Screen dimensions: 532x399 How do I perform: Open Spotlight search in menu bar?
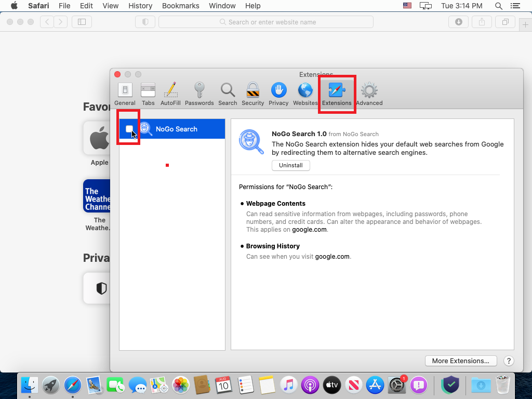[498, 6]
